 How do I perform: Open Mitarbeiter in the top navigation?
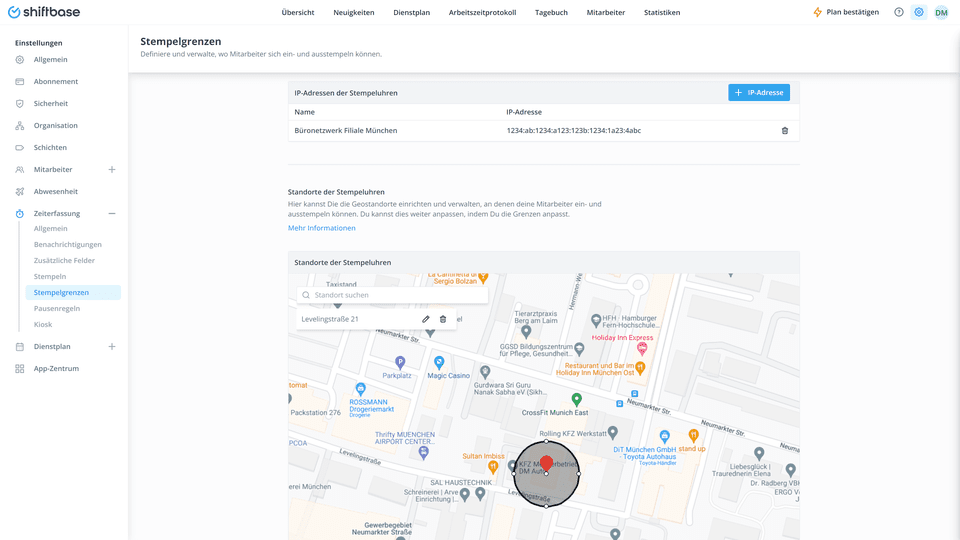click(x=606, y=12)
